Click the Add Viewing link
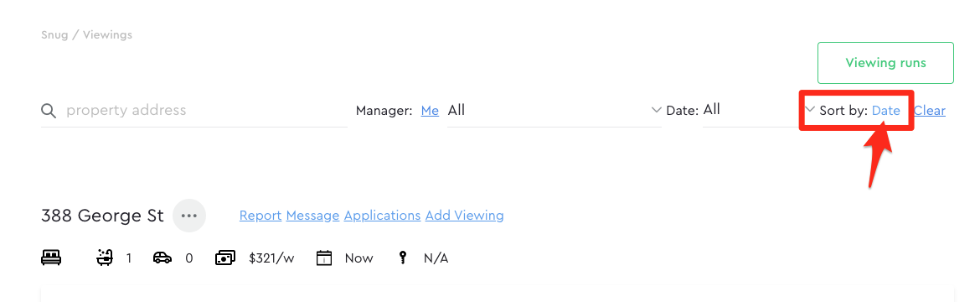Image resolution: width=980 pixels, height=302 pixels. point(464,216)
